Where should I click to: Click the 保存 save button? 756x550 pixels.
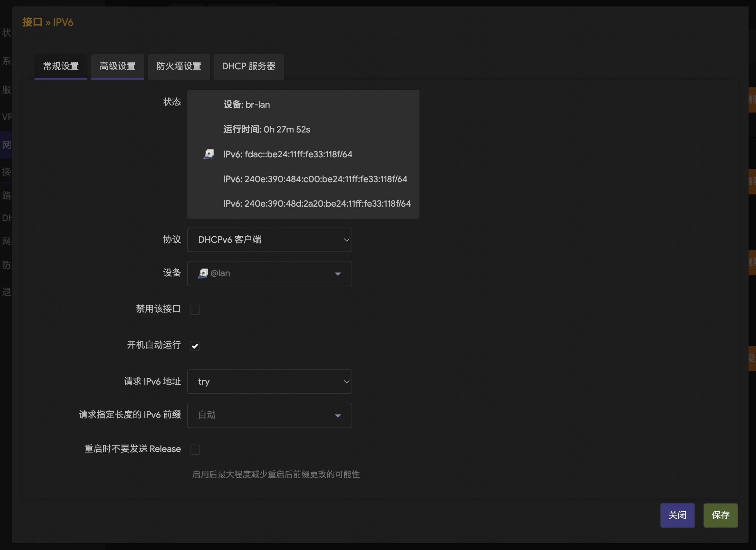pyautogui.click(x=720, y=515)
